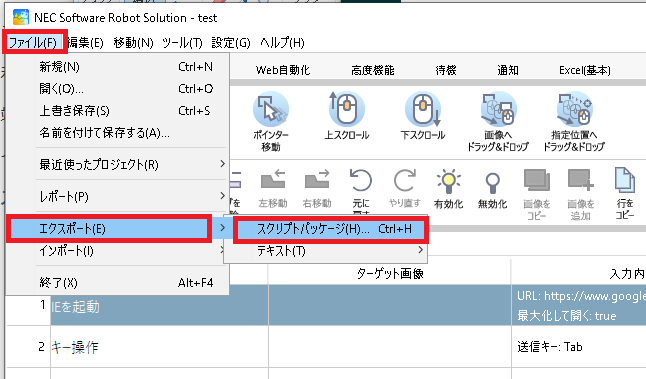Viewport: 646px width, 379px height.
Task: Click the 有効化 lightbulb icon
Action: pyautogui.click(x=448, y=181)
